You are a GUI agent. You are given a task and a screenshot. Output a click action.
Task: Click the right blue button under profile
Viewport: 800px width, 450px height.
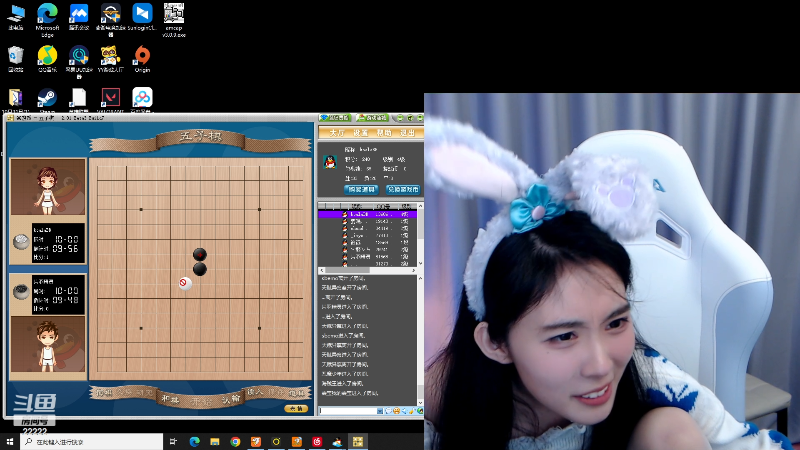point(403,189)
